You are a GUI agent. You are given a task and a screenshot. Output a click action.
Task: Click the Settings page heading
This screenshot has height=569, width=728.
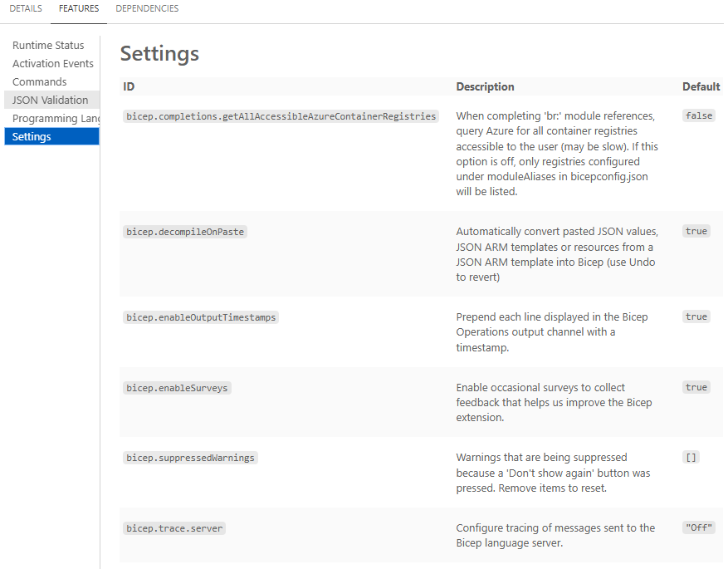coord(159,53)
